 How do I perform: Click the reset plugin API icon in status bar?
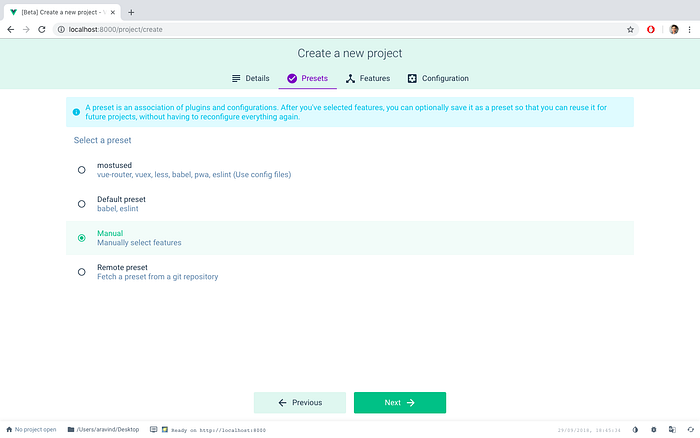(x=691, y=430)
